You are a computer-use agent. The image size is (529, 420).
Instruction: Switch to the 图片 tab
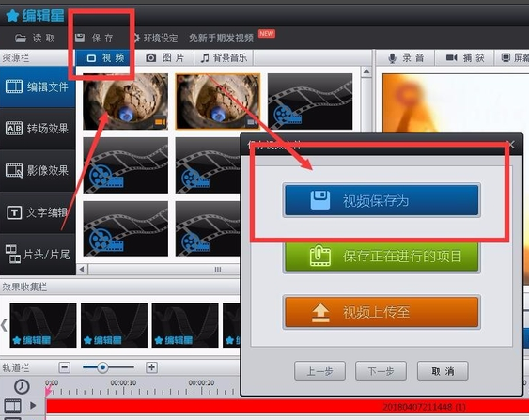pos(164,58)
